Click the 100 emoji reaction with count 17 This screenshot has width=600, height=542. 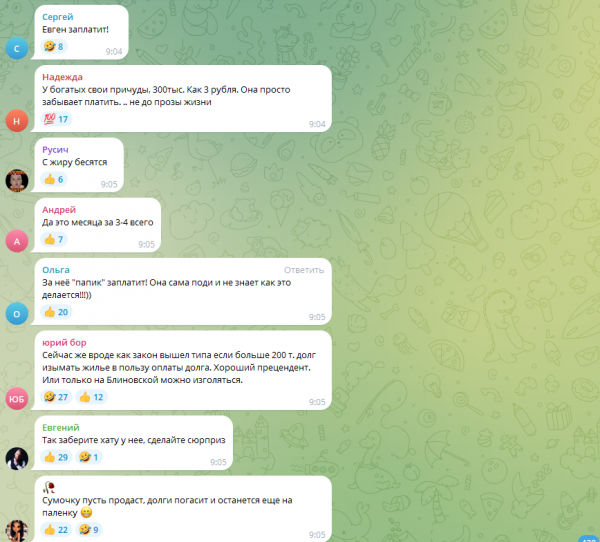(56, 119)
